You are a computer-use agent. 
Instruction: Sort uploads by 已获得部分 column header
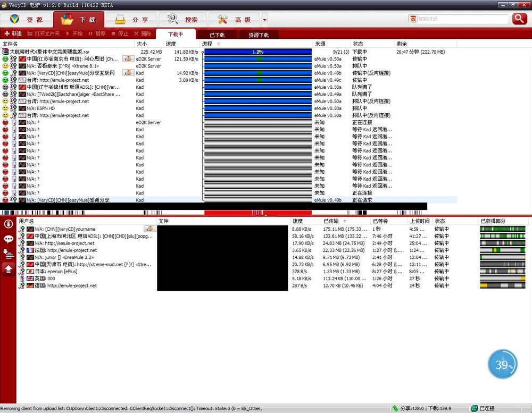tap(503, 221)
